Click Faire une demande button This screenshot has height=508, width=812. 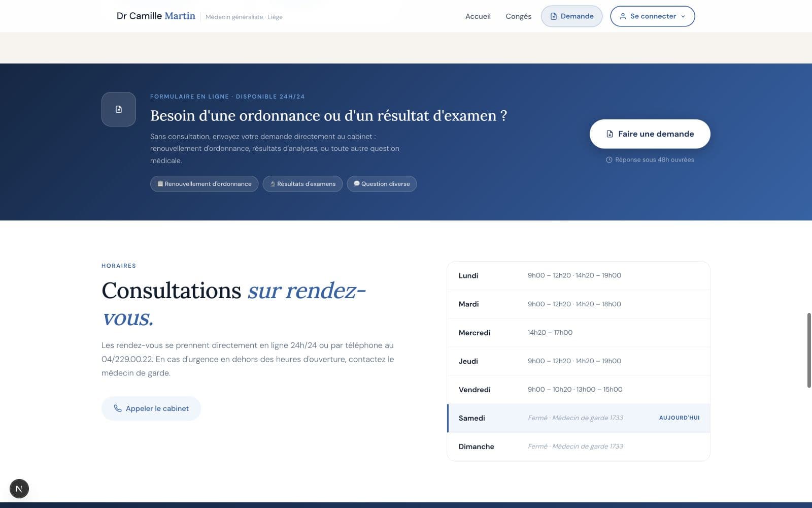[650, 134]
